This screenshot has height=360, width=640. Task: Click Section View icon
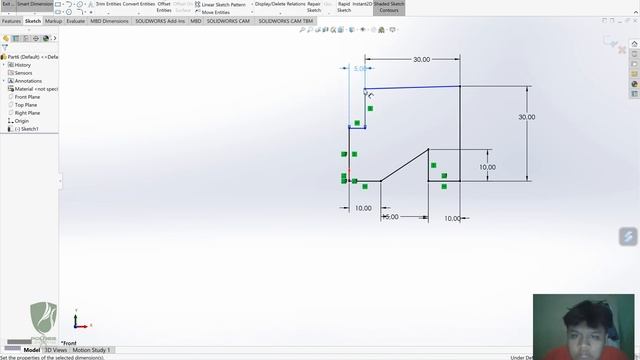[325, 30]
